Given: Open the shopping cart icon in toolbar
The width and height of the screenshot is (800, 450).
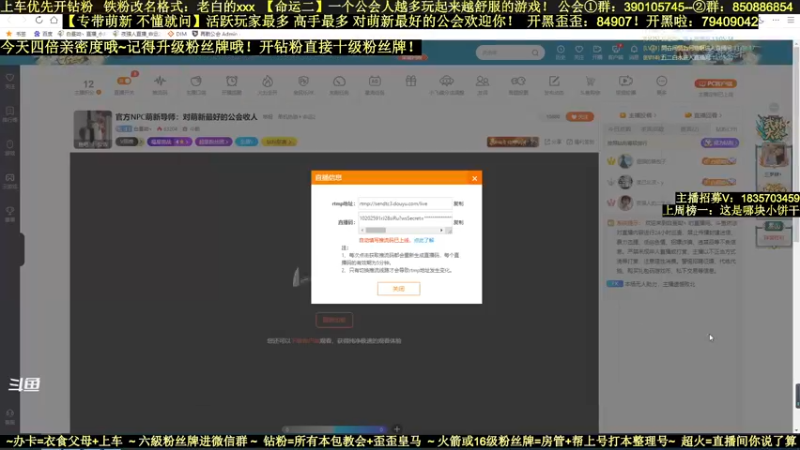Looking at the screenshot, I should pyautogui.click(x=590, y=81).
